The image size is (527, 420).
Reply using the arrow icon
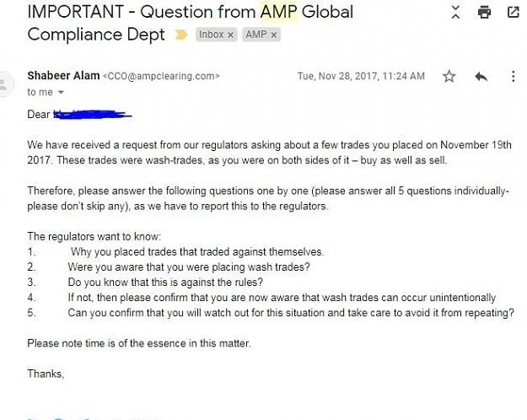click(481, 77)
